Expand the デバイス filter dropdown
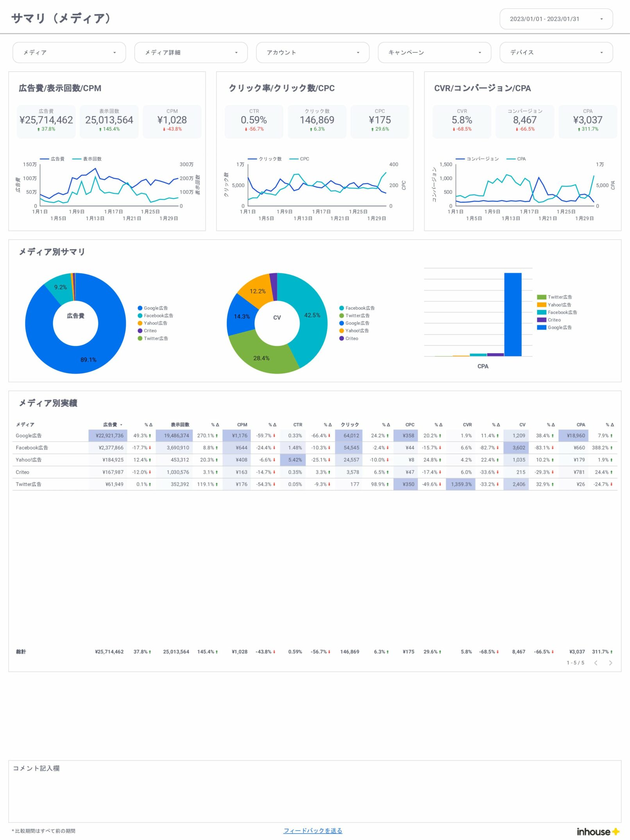Screen dimensions: 630x840 tap(555, 52)
